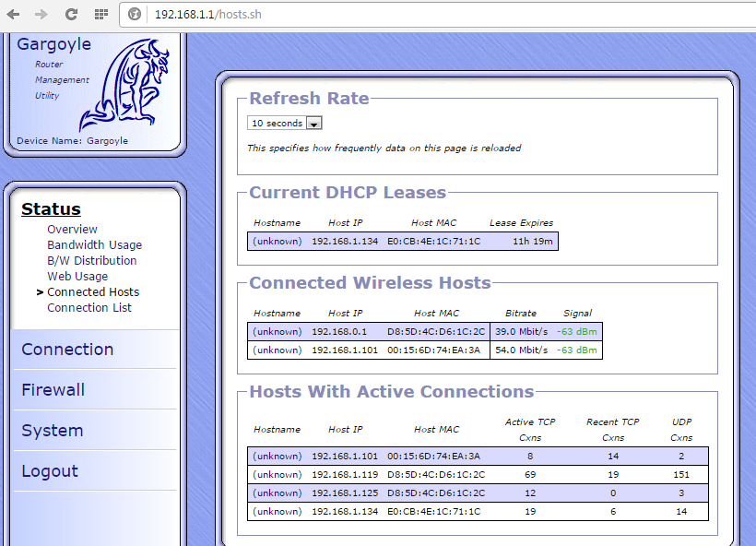Click the browser back arrow
The height and width of the screenshot is (546, 756).
(13, 15)
